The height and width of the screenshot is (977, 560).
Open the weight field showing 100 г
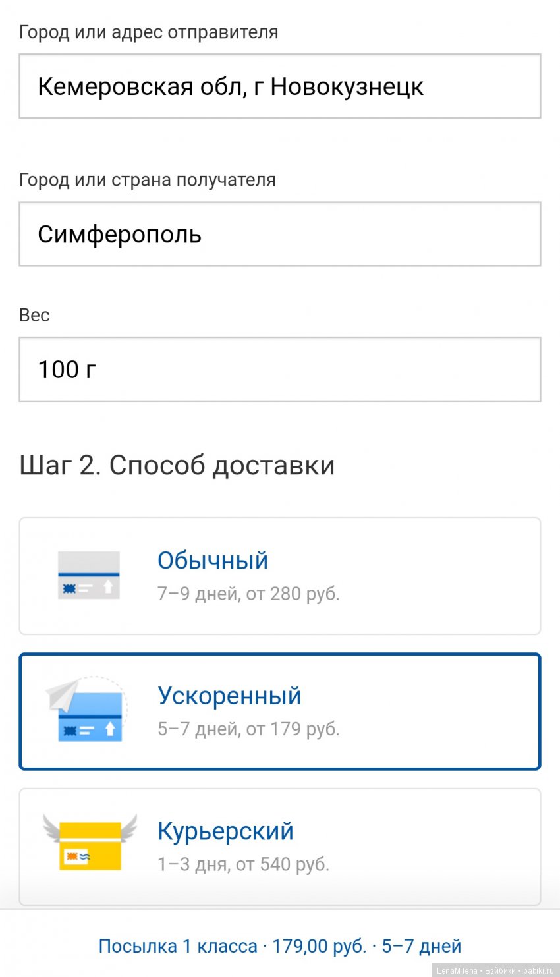279,369
